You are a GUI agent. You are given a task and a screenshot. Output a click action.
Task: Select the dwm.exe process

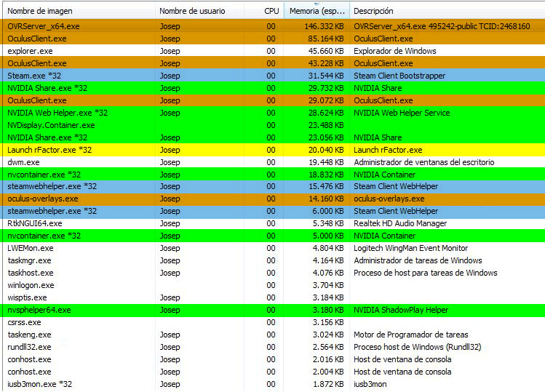click(x=274, y=162)
